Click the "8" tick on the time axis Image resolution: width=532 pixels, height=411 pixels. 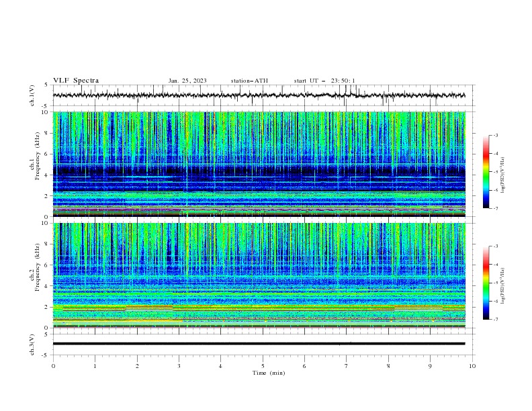click(x=388, y=366)
